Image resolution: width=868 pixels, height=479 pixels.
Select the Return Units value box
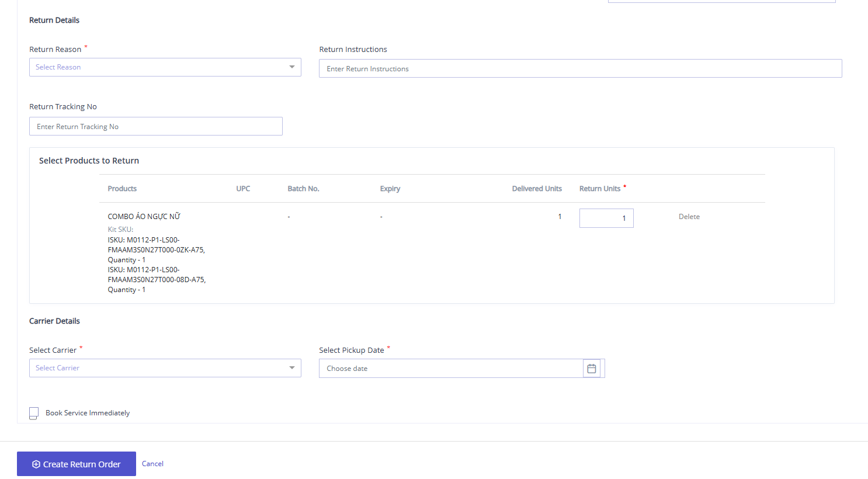[606, 218]
